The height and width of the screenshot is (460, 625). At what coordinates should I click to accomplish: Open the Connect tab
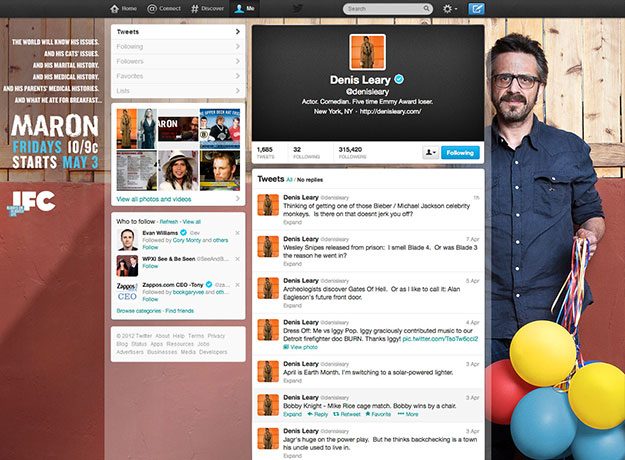tap(164, 8)
